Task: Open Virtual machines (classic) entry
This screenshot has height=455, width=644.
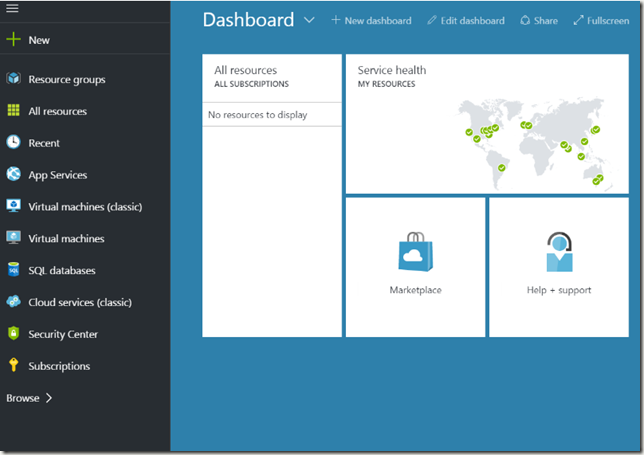Action: click(x=85, y=207)
